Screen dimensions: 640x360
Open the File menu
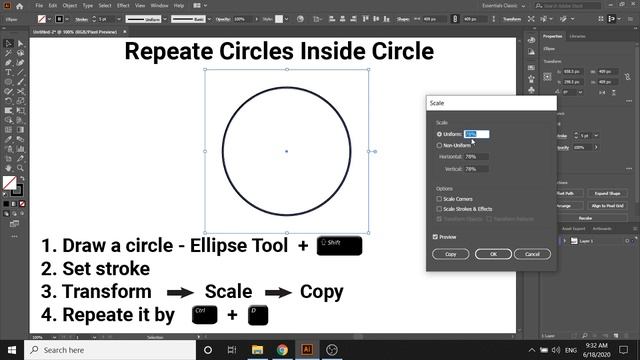(x=39, y=6)
